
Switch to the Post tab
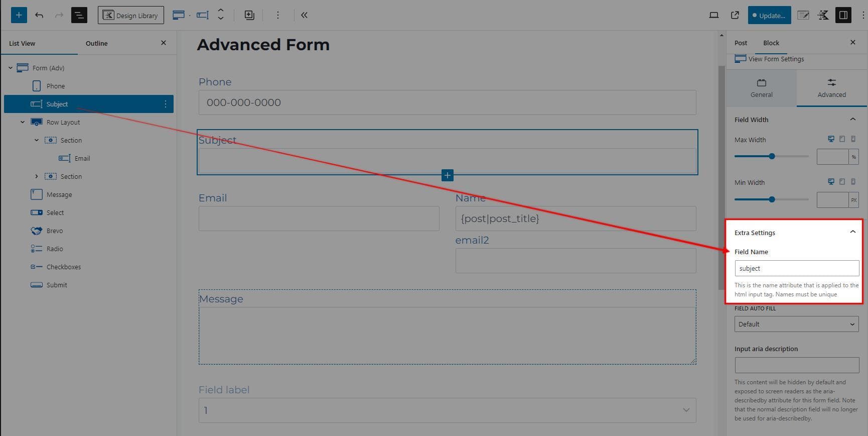(741, 43)
